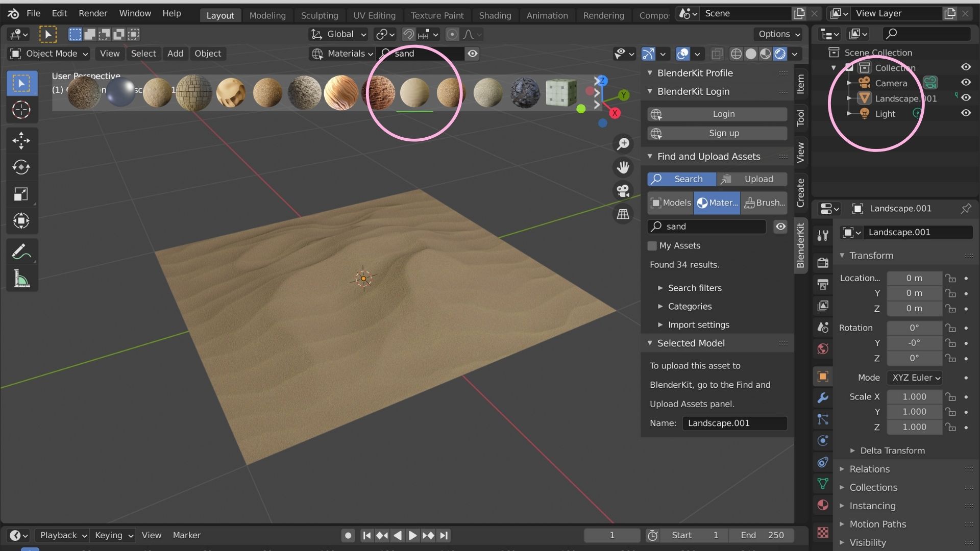Open the Render Properties tab
This screenshot has width=980, height=551.
coord(822,263)
